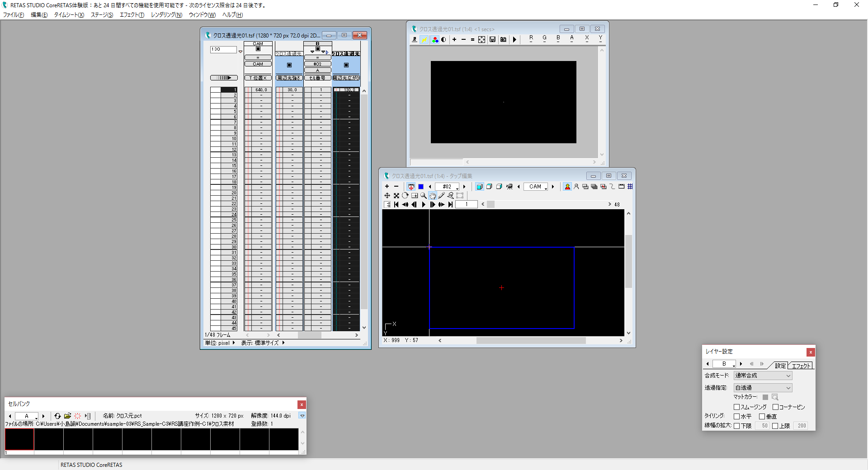Toggle the R channel in preview toolbar

point(531,39)
